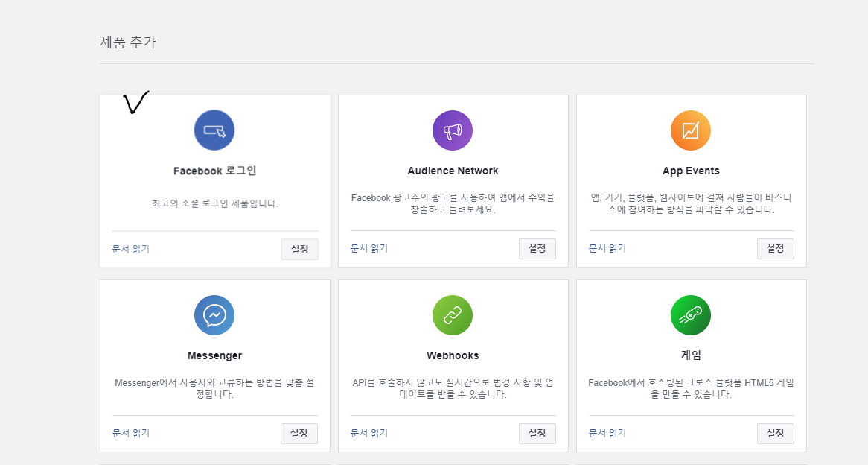Click the App Events chart icon
The image size is (868, 465).
690,130
